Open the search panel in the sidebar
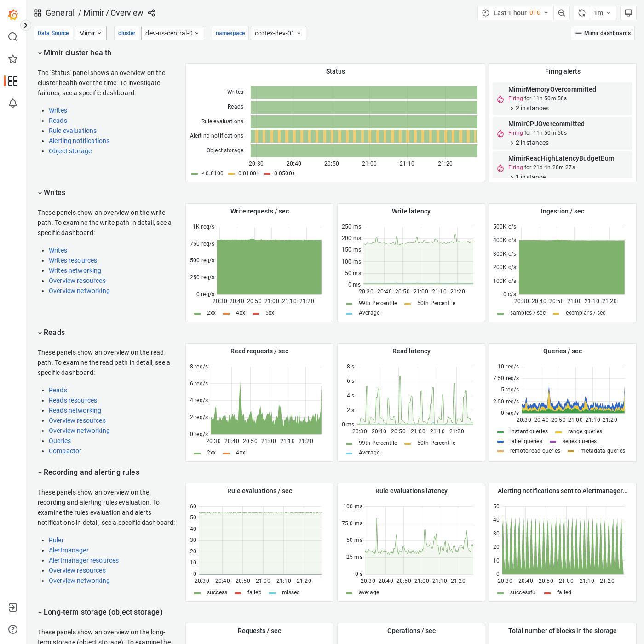 pos(13,37)
